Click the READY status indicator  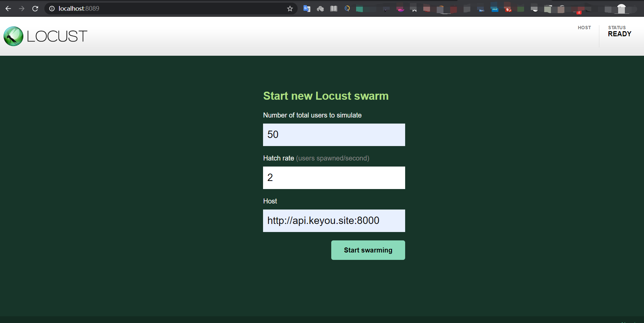pos(619,34)
